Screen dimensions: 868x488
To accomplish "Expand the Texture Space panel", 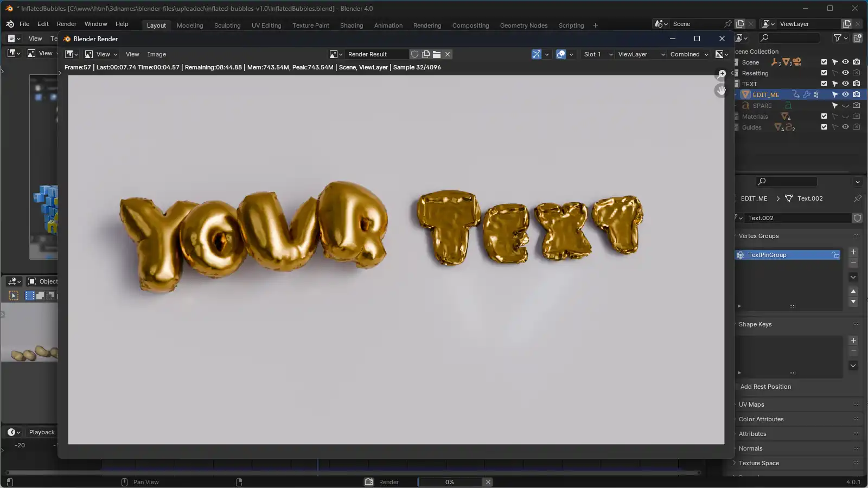I will click(758, 463).
